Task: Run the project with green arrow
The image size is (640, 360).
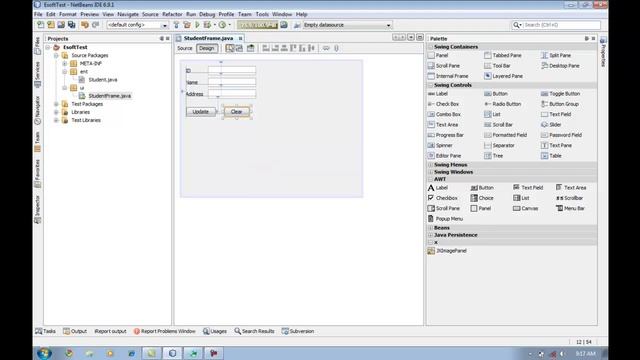Action: tap(197, 25)
